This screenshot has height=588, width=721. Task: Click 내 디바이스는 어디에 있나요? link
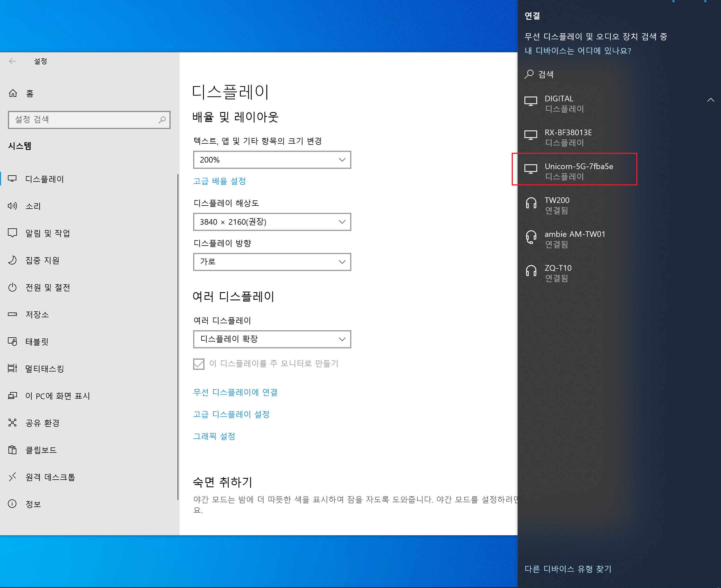point(578,51)
